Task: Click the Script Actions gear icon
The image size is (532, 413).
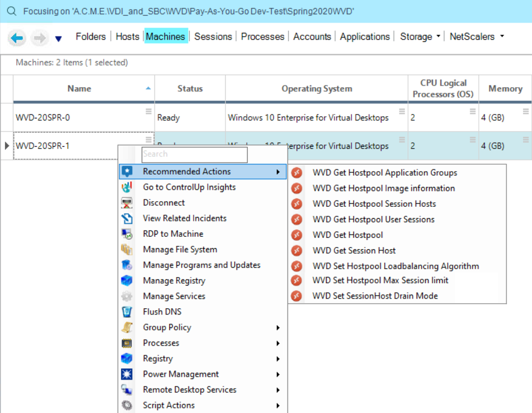Action: 127,405
